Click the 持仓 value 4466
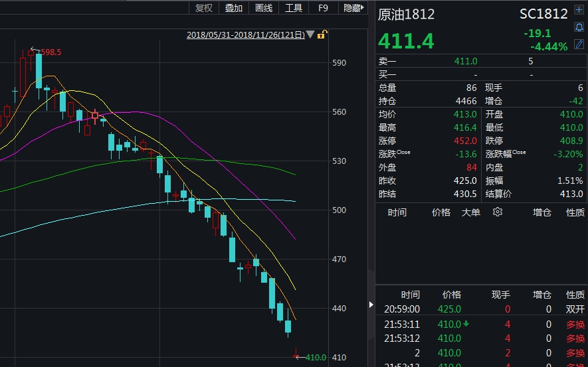This screenshot has width=588, height=367. [x=466, y=101]
